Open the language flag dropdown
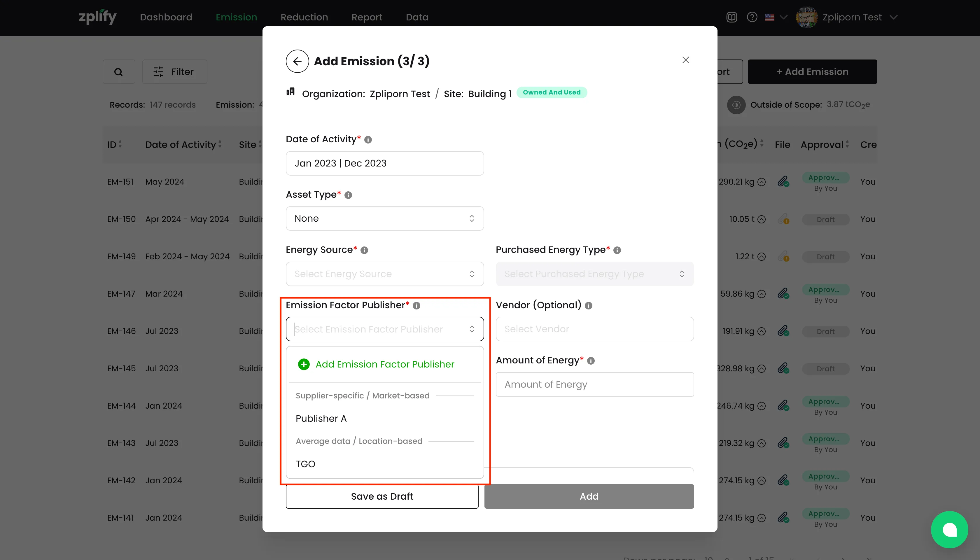 coord(775,17)
